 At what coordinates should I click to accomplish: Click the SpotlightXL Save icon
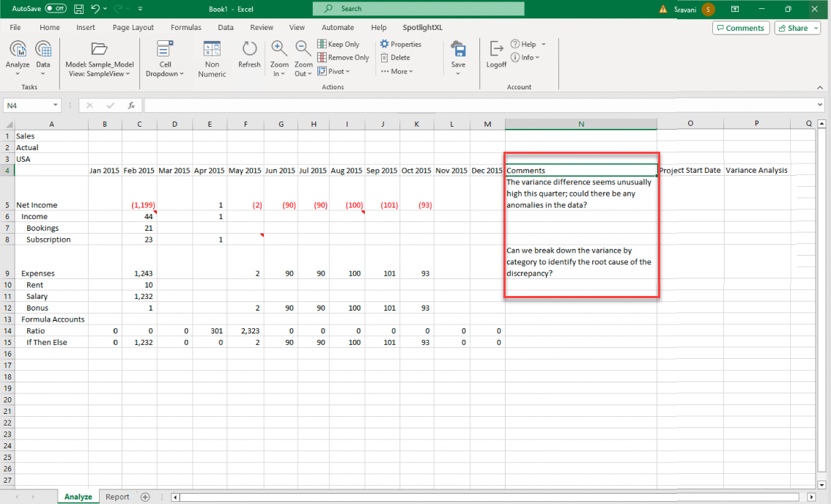pos(458,49)
